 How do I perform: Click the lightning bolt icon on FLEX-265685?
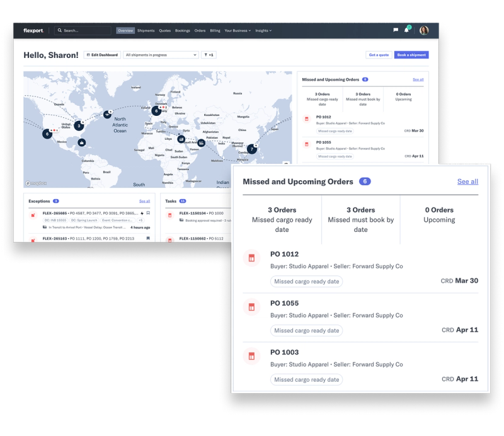142,213
